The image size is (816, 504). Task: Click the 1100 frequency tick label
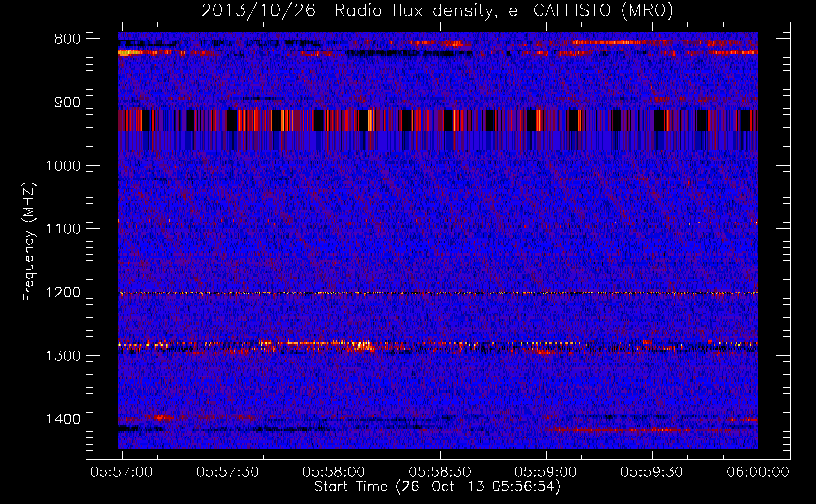coord(63,229)
